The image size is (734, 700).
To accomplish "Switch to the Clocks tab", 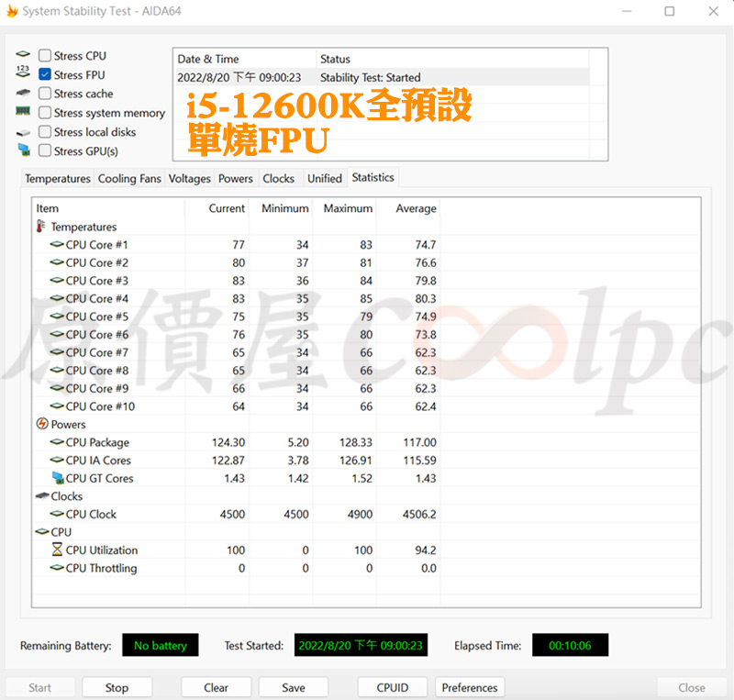I will tap(279, 178).
